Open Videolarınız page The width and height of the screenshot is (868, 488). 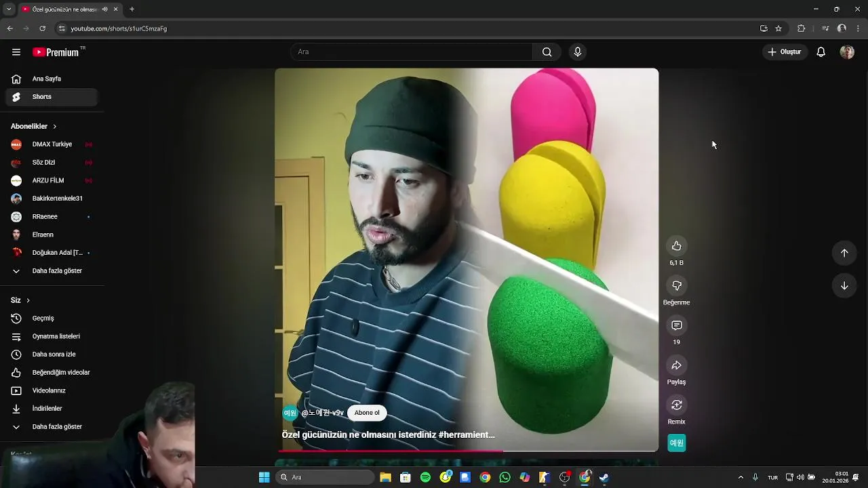coord(52,390)
